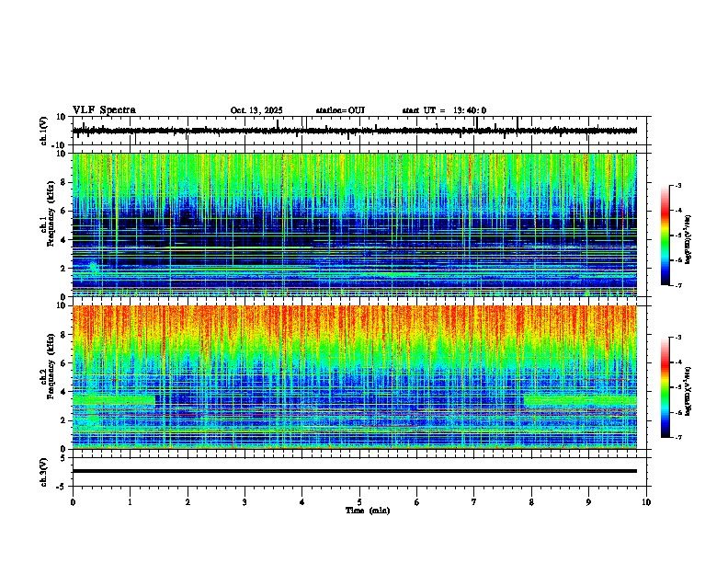Select the date "Oct. 13, 2025"

[256, 110]
